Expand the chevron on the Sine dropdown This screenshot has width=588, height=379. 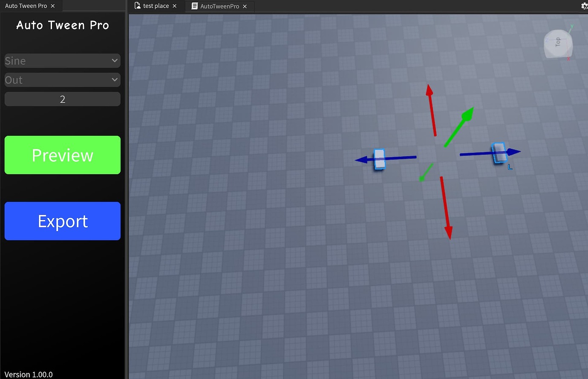pyautogui.click(x=114, y=60)
